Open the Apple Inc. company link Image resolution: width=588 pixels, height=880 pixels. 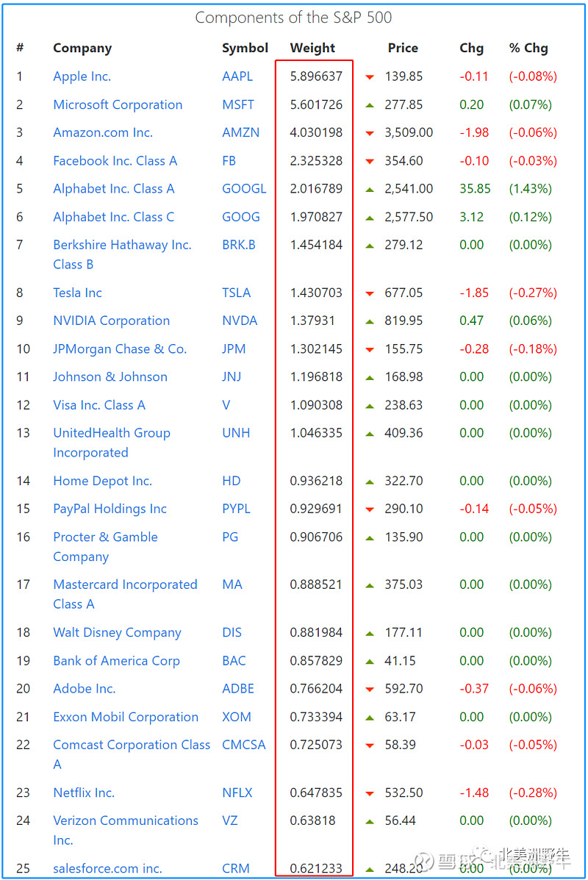click(82, 76)
